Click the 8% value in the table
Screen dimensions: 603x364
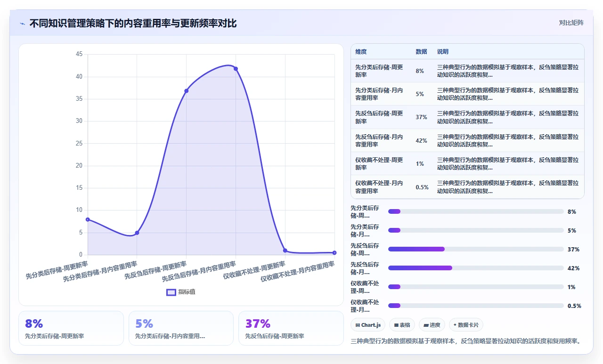coord(420,71)
